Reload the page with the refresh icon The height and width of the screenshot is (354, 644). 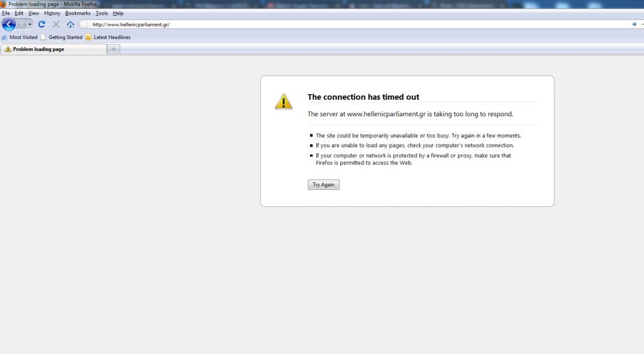[42, 25]
